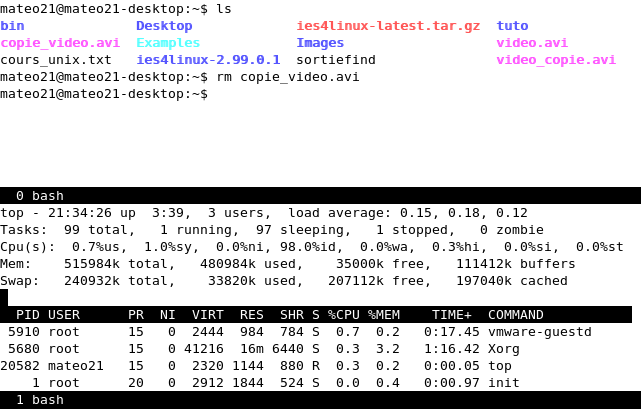Click the 'tuto' directory name
641x409 pixels.
pyautogui.click(x=512, y=26)
